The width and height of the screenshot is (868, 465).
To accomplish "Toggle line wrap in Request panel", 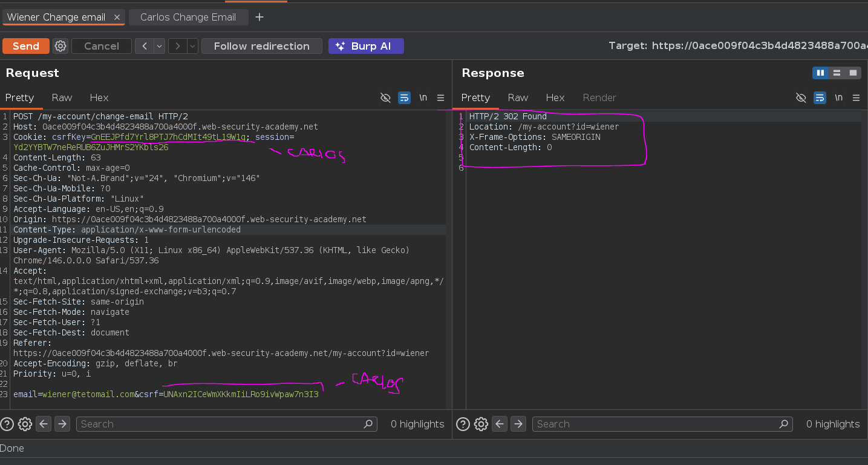I will coord(404,97).
